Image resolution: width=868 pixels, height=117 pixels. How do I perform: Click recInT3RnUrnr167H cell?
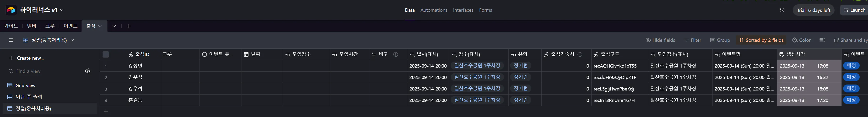pyautogui.click(x=620, y=100)
